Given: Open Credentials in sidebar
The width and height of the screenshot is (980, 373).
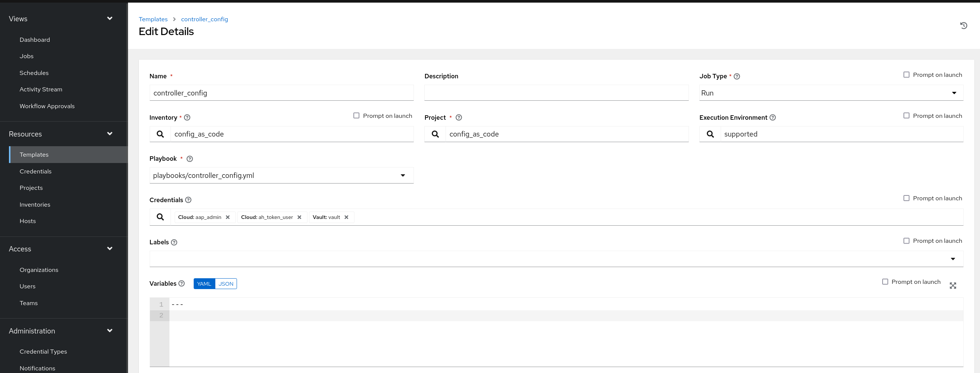Looking at the screenshot, I should (x=35, y=172).
